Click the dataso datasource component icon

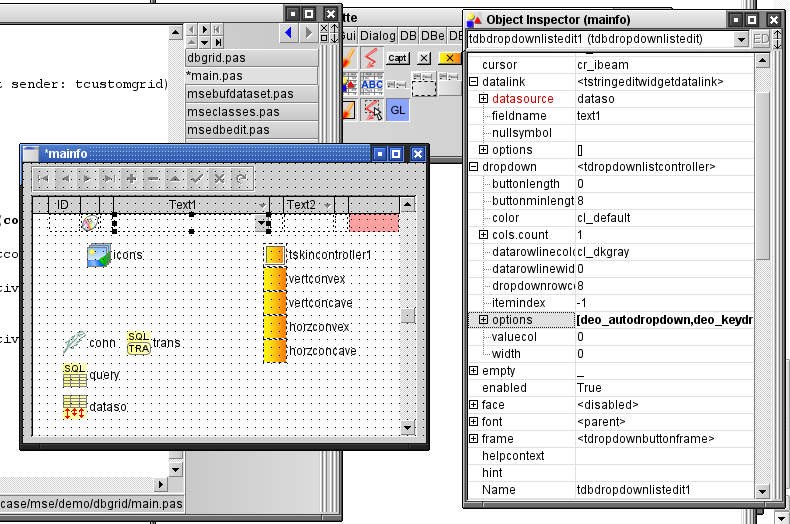tap(74, 407)
